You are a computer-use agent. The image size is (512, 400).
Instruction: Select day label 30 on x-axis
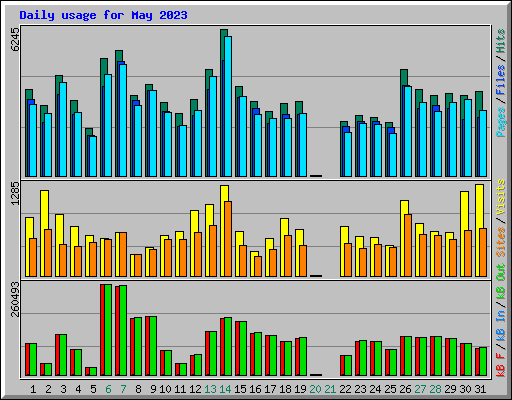coord(465,389)
